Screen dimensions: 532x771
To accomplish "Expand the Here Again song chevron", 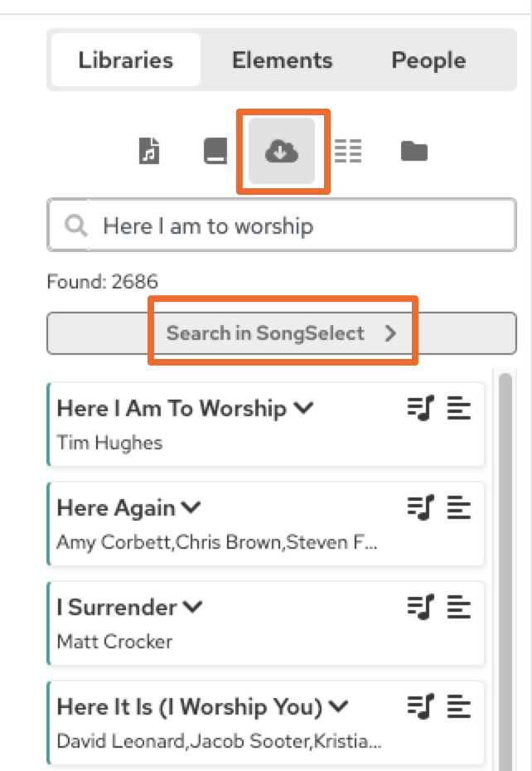I will (x=192, y=508).
